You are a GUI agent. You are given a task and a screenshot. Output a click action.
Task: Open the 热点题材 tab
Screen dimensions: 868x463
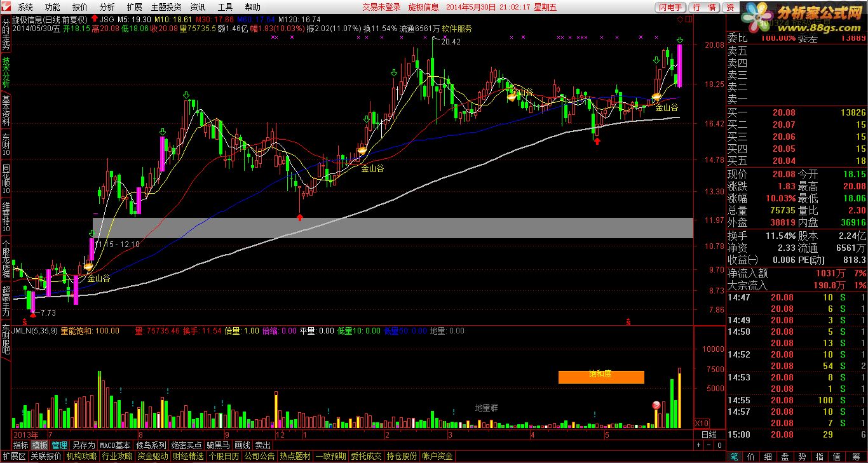(x=295, y=456)
